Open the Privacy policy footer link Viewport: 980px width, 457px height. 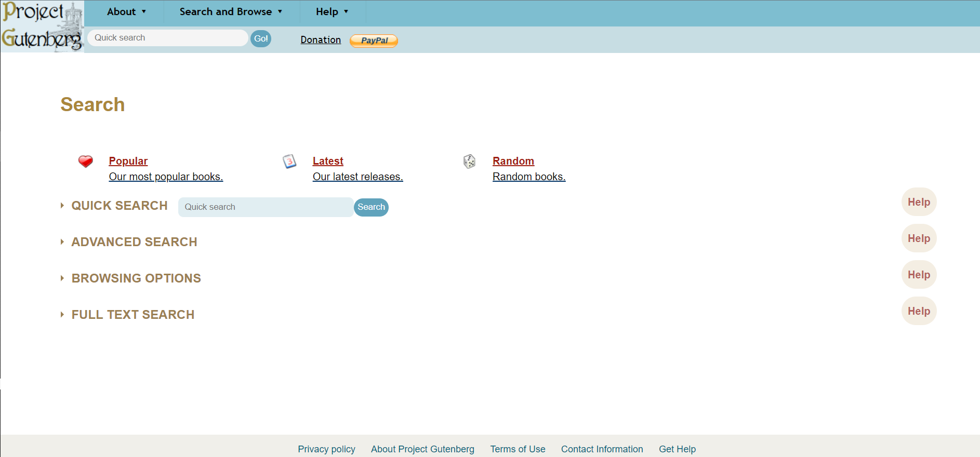pos(326,449)
